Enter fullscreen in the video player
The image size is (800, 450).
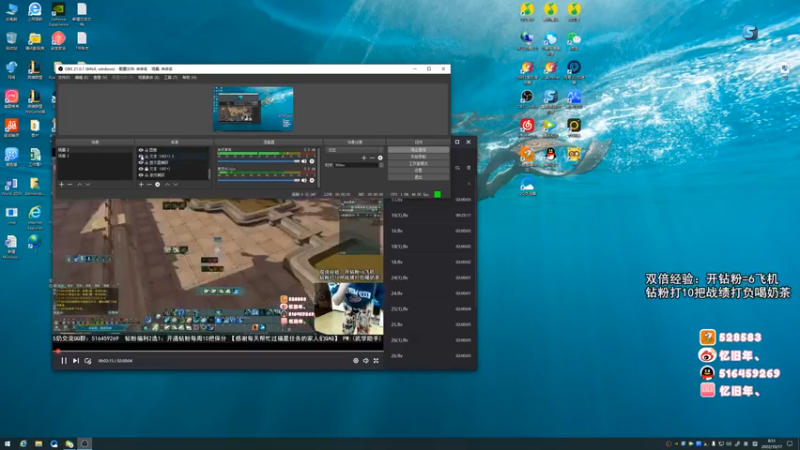point(376,361)
